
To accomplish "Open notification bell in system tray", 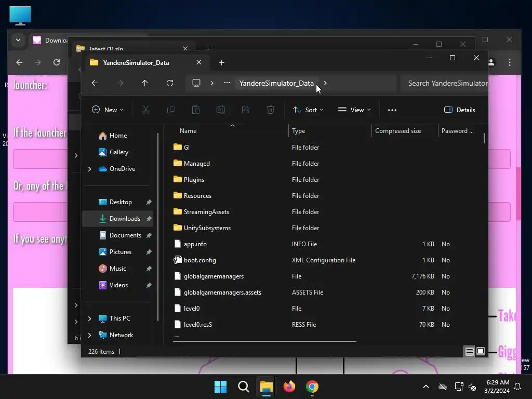I will [518, 387].
